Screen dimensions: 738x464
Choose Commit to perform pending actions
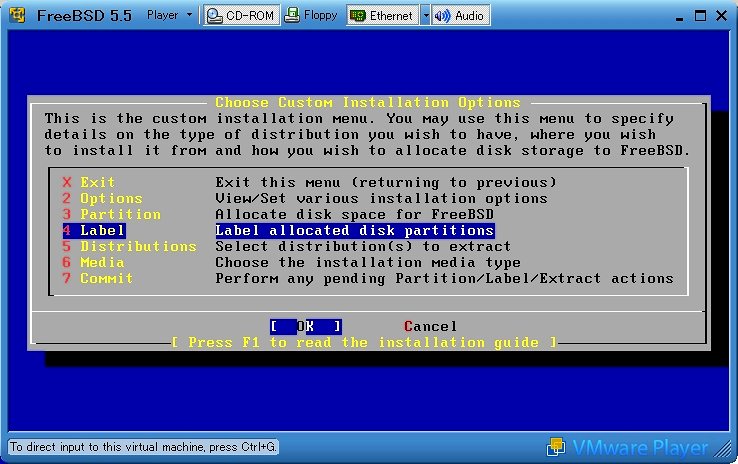point(106,278)
